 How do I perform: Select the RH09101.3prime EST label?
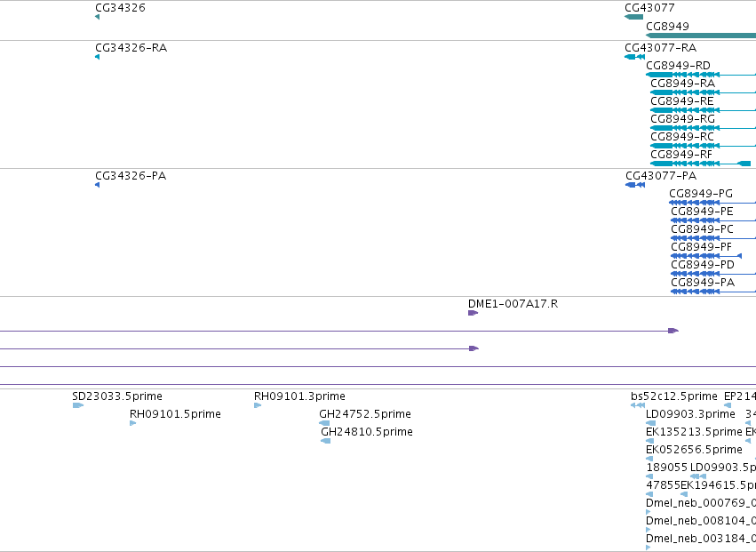299,396
